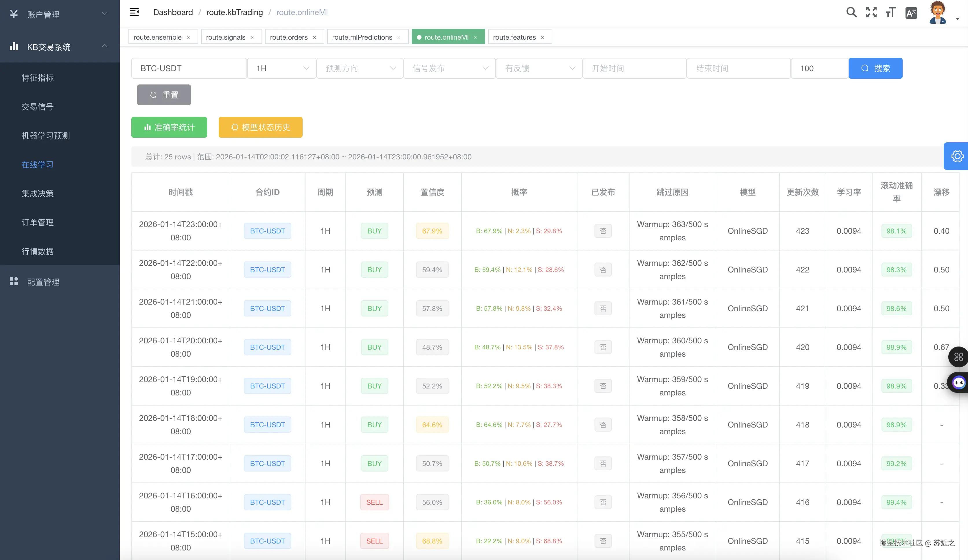Close the route.features tab
The height and width of the screenshot is (560, 968).
[x=542, y=37]
